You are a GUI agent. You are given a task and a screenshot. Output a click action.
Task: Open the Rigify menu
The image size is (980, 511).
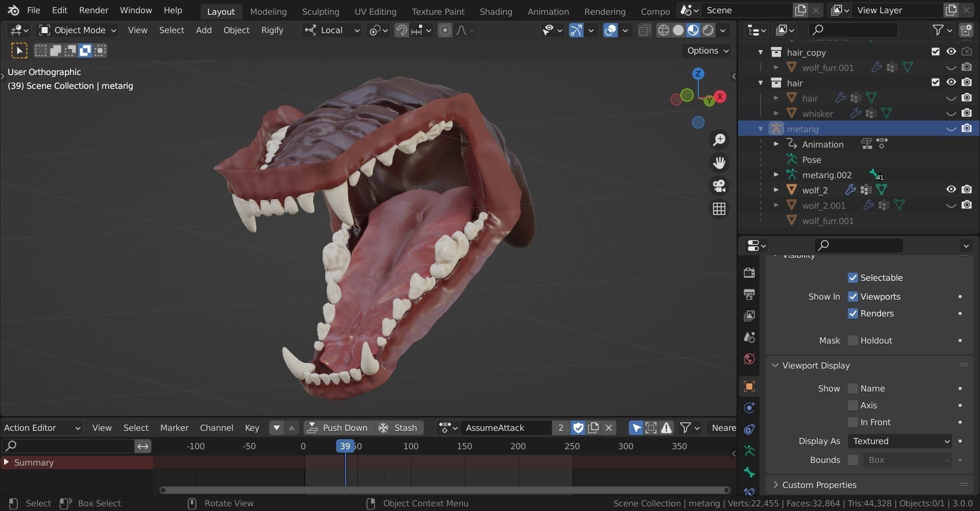coord(272,31)
